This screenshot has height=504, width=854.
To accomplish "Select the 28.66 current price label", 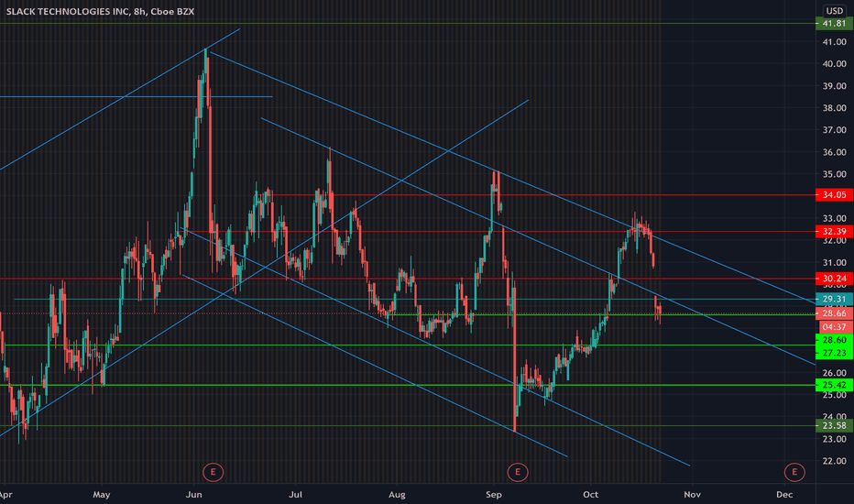I will 834,313.
